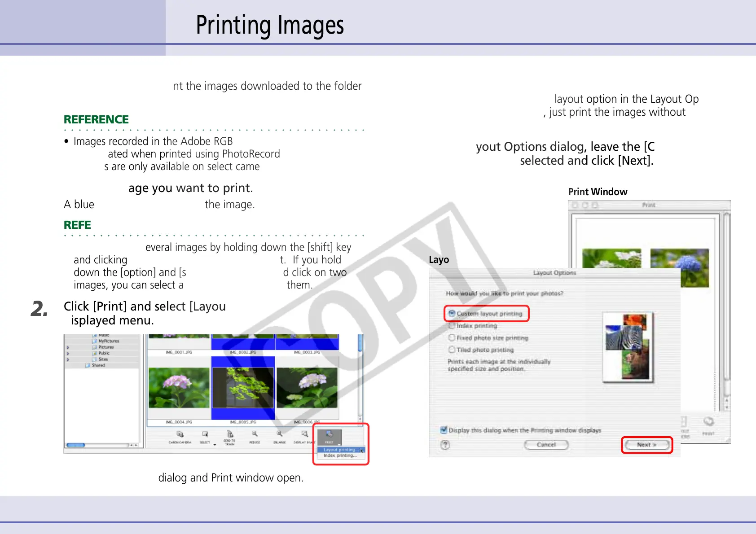Image resolution: width=756 pixels, height=534 pixels.
Task: Choose Layout printing from Print menu
Action: click(x=340, y=450)
